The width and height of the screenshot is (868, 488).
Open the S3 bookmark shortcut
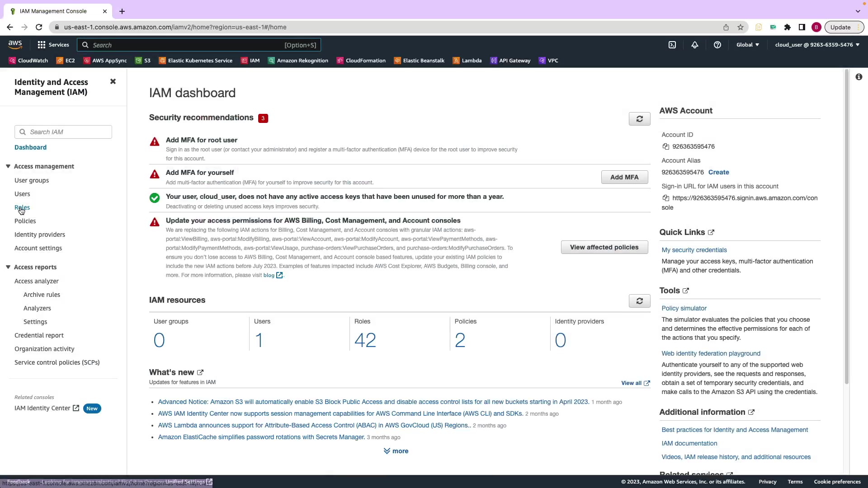[x=143, y=61]
